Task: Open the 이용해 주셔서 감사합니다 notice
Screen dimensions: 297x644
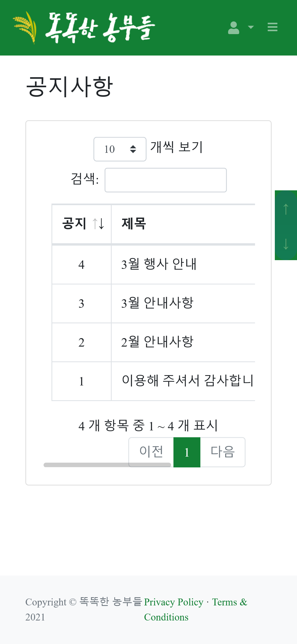Action: [187, 381]
